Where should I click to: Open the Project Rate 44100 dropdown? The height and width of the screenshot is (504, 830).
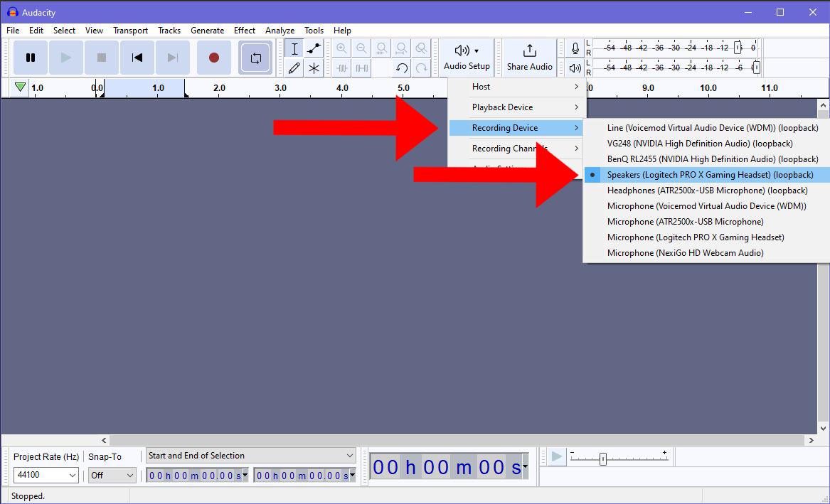(46, 475)
